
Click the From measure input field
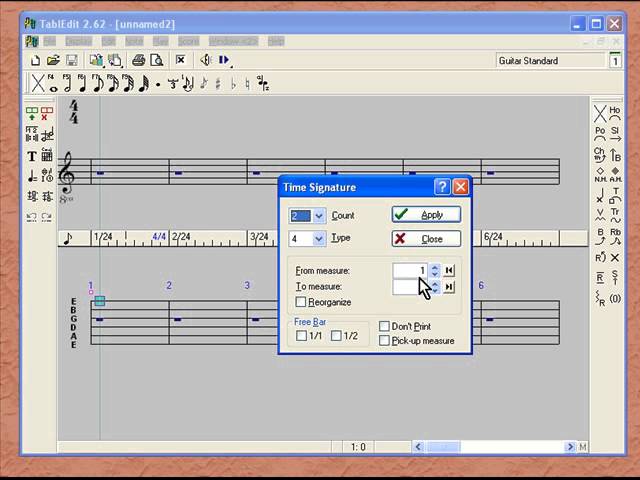pos(410,270)
